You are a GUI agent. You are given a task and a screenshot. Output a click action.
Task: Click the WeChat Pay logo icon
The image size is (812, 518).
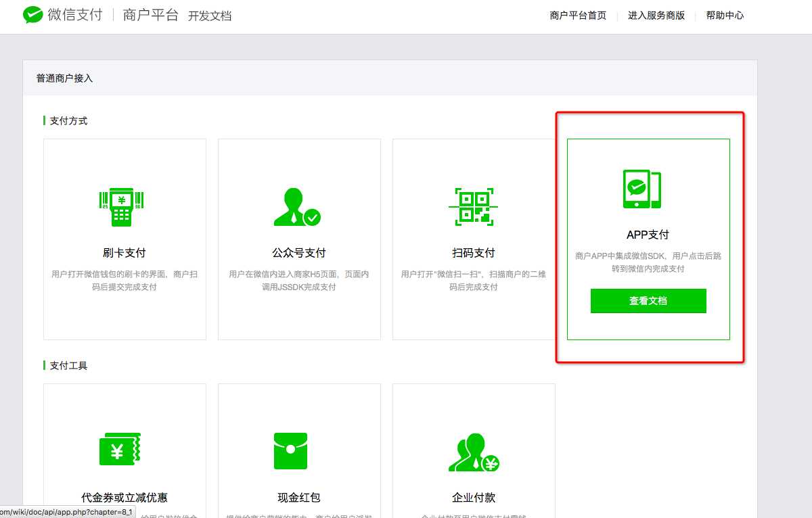pos(33,15)
